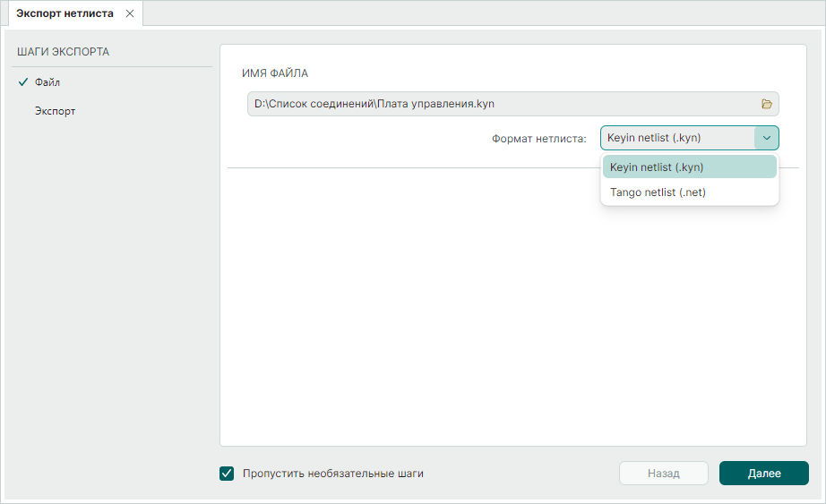
Task: Uncheck the Пропустить необязательные шаги checkbox
Action: coord(227,474)
